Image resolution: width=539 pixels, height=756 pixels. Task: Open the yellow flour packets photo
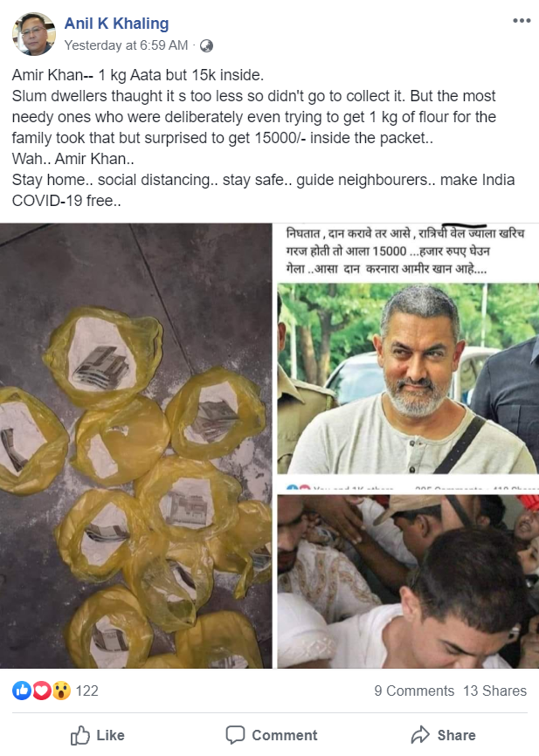pyautogui.click(x=136, y=445)
